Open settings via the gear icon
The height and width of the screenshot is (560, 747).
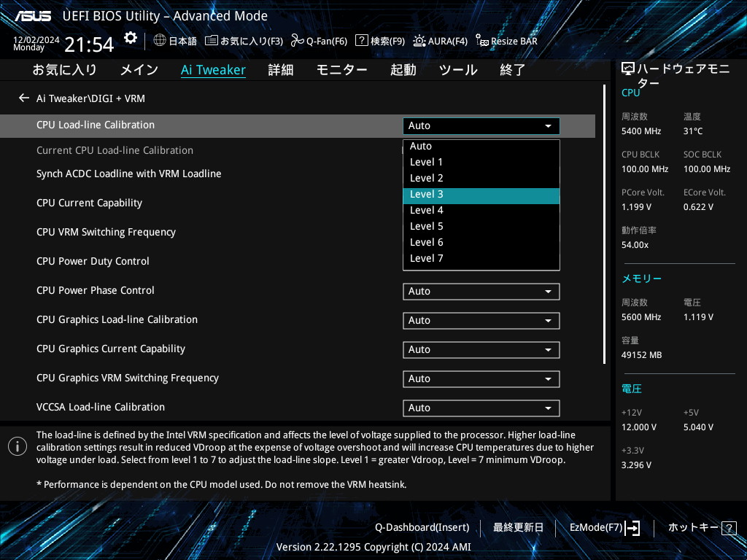(130, 38)
